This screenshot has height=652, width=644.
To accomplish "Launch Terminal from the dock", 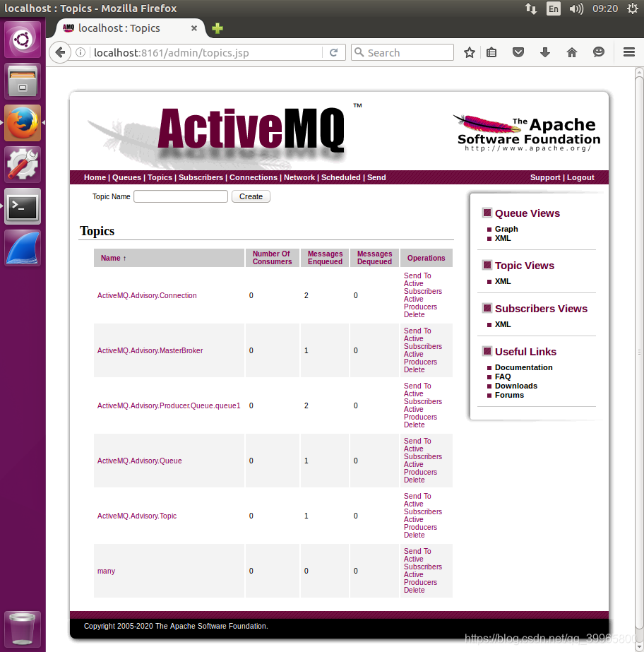I will coord(23,206).
